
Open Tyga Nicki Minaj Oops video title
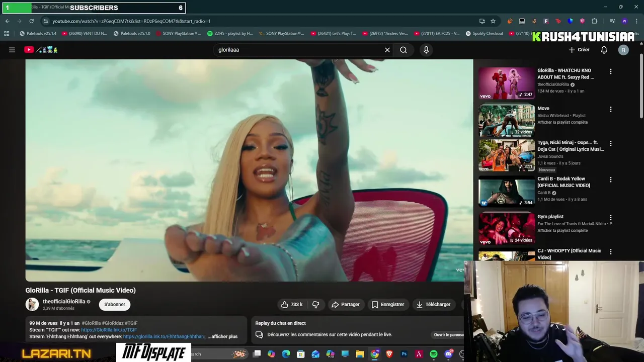[x=571, y=146]
